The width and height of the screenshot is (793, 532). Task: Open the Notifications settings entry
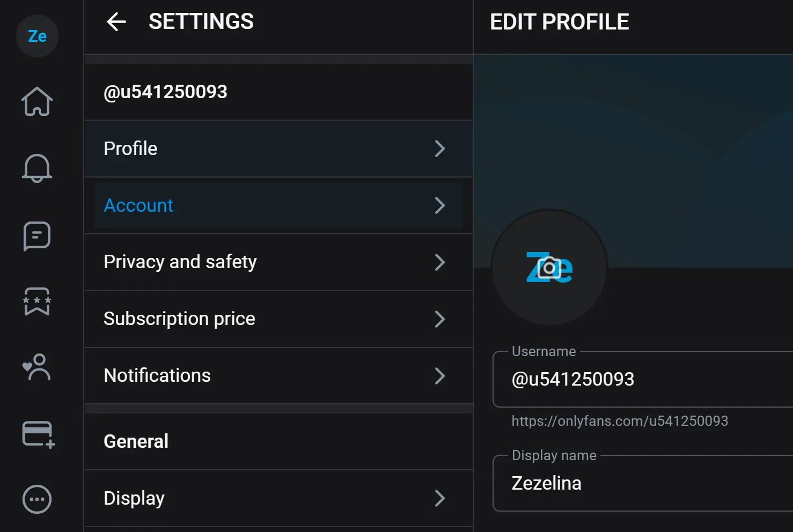click(278, 375)
